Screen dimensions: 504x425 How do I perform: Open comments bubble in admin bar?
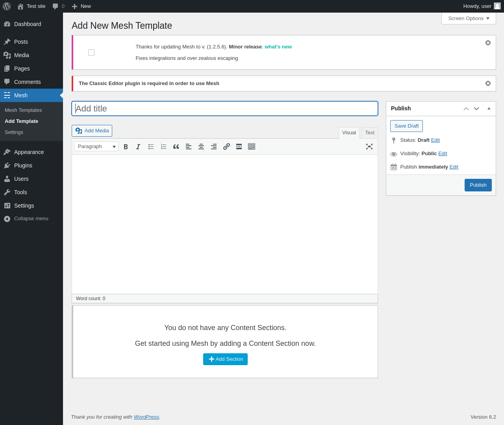58,6
